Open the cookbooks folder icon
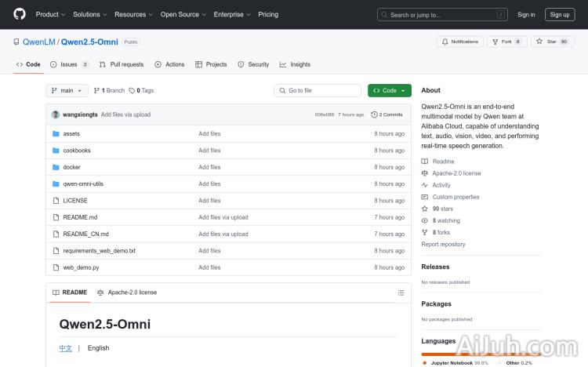588x367 pixels. 56,151
